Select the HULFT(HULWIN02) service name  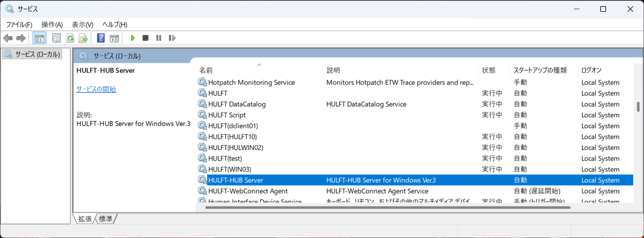[x=236, y=147]
